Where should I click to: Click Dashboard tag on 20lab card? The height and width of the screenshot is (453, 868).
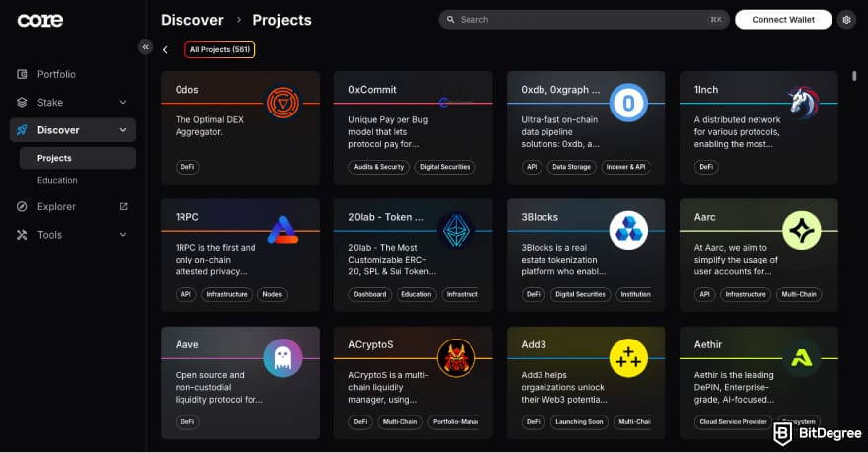click(370, 295)
